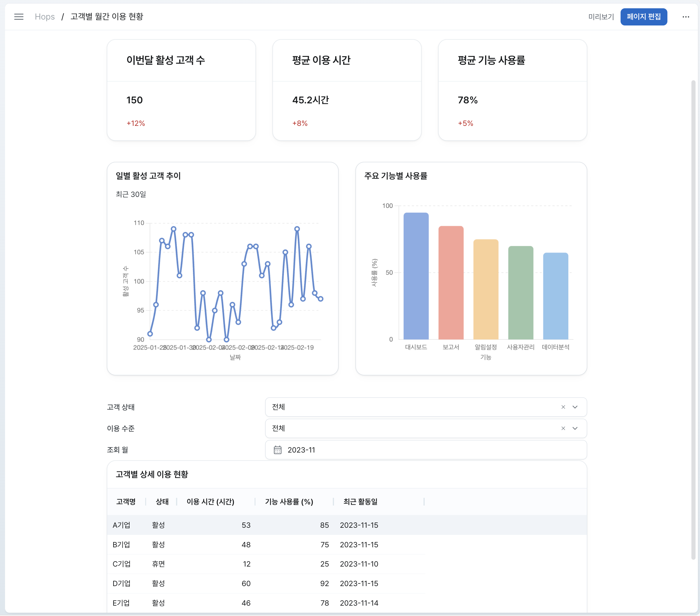This screenshot has height=616, width=700.
Task: Click the 사용자관리 bar in the chart
Action: point(520,293)
